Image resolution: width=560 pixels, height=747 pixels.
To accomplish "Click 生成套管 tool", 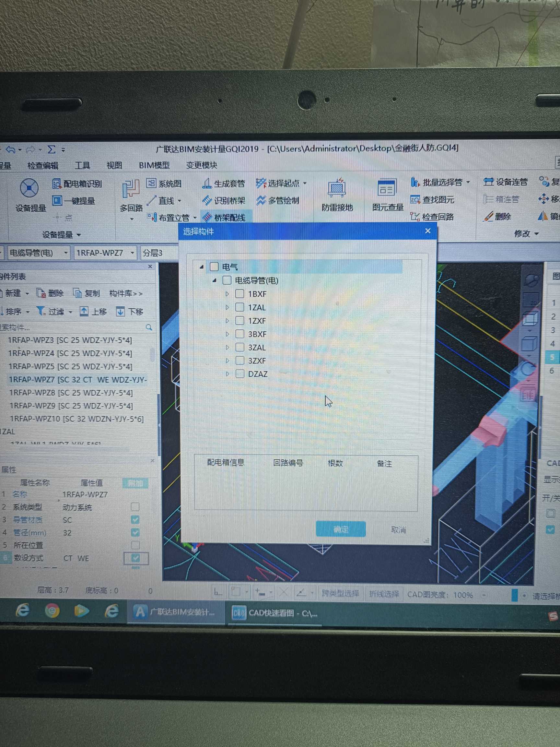I will point(224,184).
